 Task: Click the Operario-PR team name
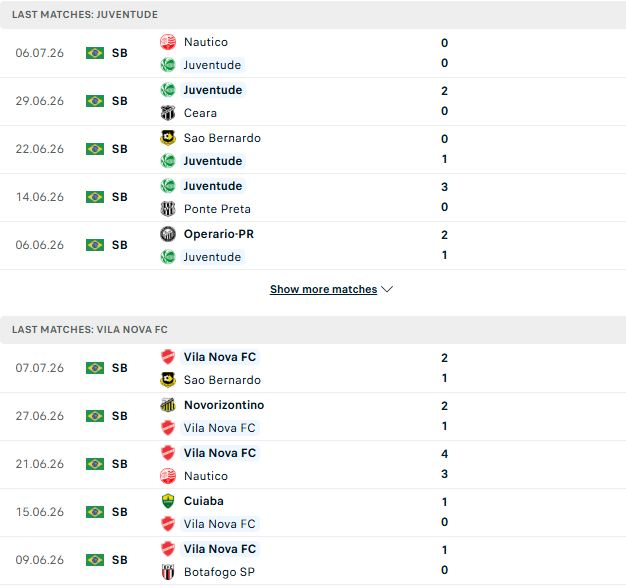click(219, 234)
